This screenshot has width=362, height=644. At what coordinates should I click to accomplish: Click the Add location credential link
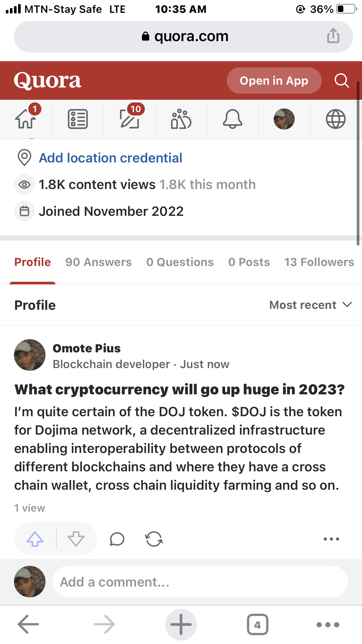pos(110,158)
